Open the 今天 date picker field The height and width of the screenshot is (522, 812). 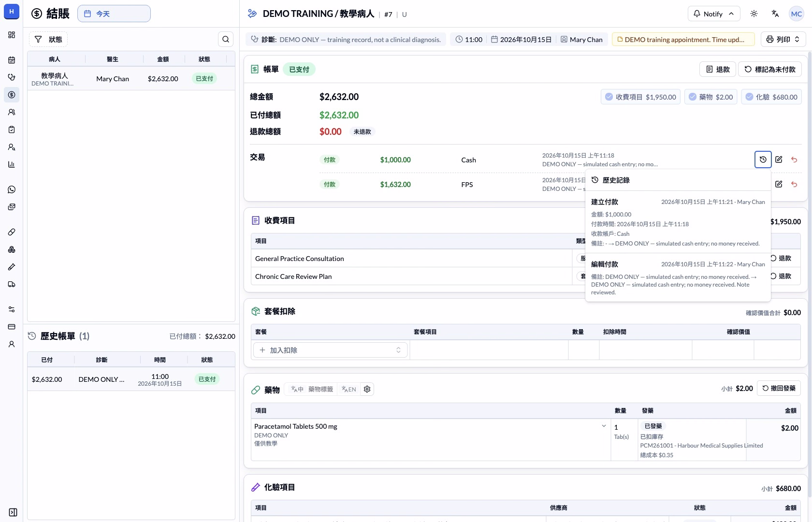(114, 14)
